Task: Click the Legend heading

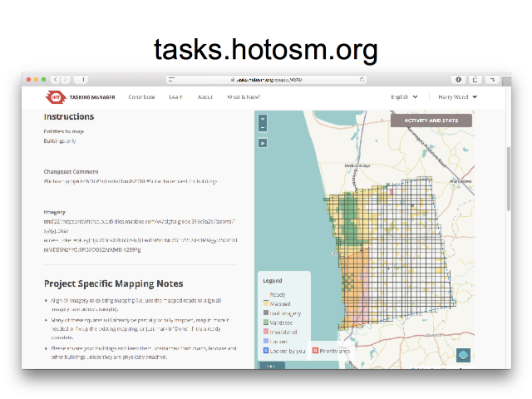Action: coord(273,281)
